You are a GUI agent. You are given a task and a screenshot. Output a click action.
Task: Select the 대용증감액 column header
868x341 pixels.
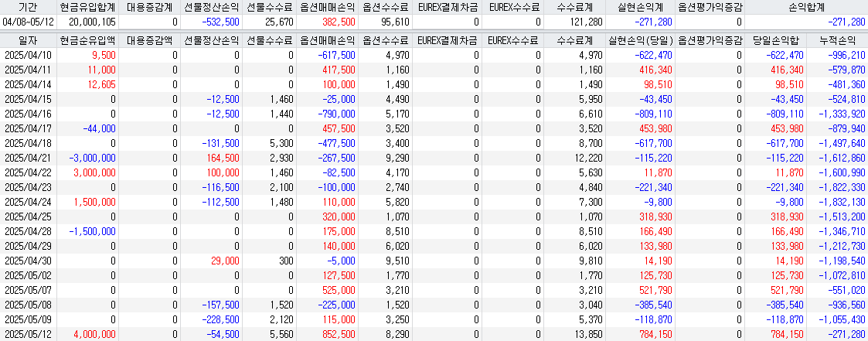pyautogui.click(x=149, y=40)
